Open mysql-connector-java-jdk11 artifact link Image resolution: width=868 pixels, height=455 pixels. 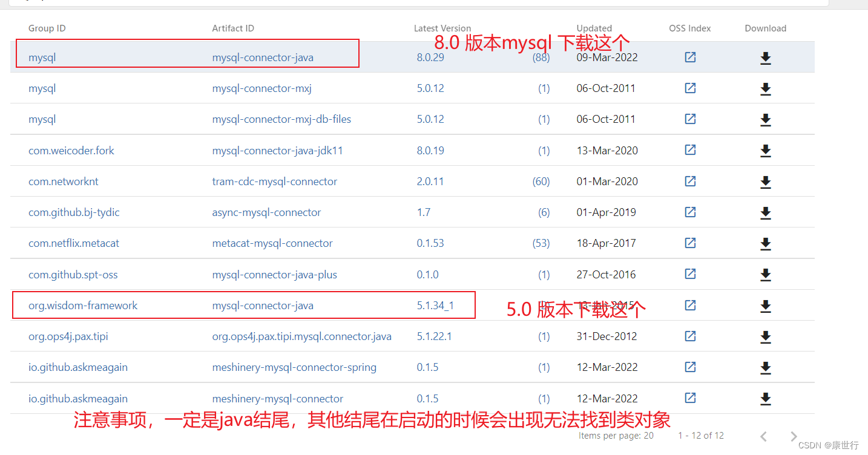[x=277, y=151]
